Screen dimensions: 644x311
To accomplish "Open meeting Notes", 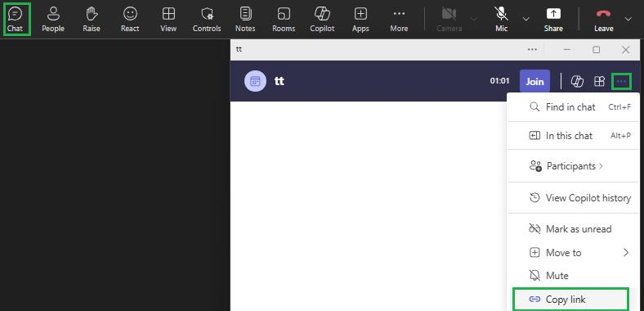I will (245, 20).
